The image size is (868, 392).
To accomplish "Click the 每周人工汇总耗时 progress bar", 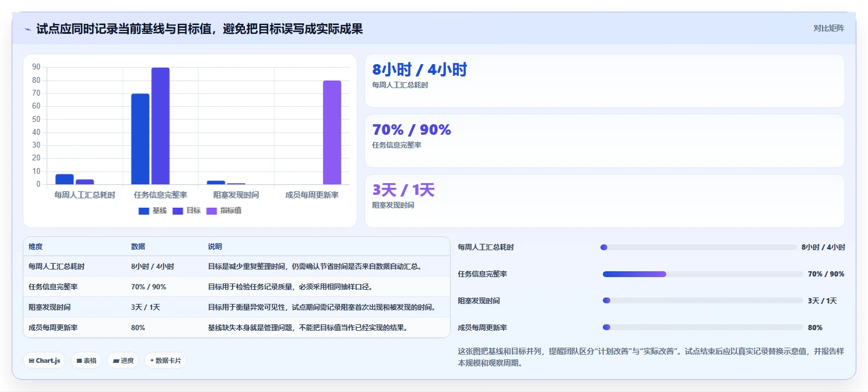I will pyautogui.click(x=698, y=247).
